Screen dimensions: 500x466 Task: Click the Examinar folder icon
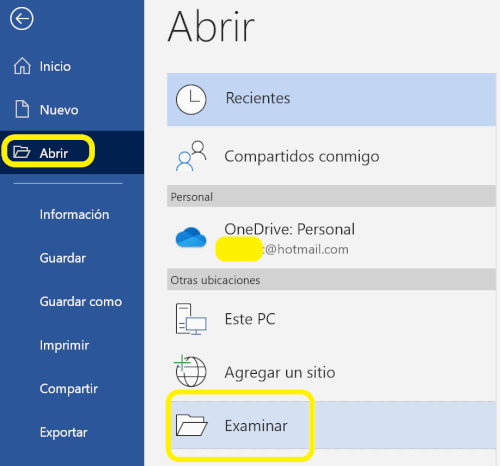coord(191,425)
